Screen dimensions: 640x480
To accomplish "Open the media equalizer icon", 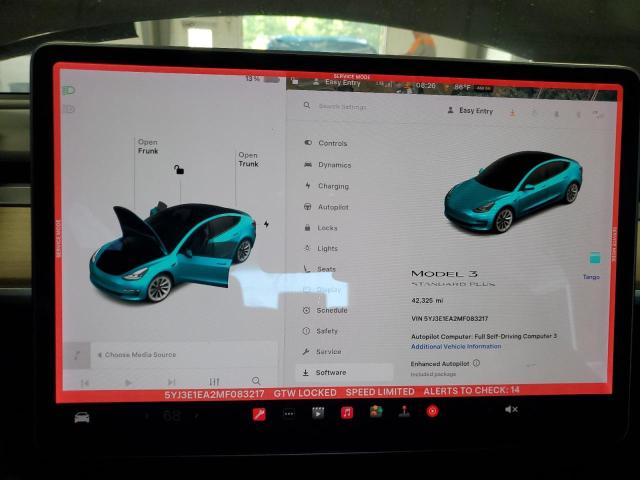I will tap(214, 382).
